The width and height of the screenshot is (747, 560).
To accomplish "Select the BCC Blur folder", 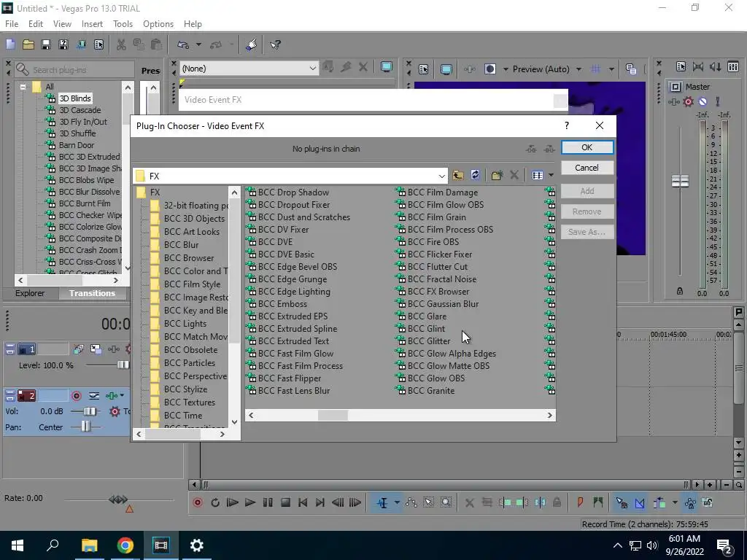I will coord(181,245).
